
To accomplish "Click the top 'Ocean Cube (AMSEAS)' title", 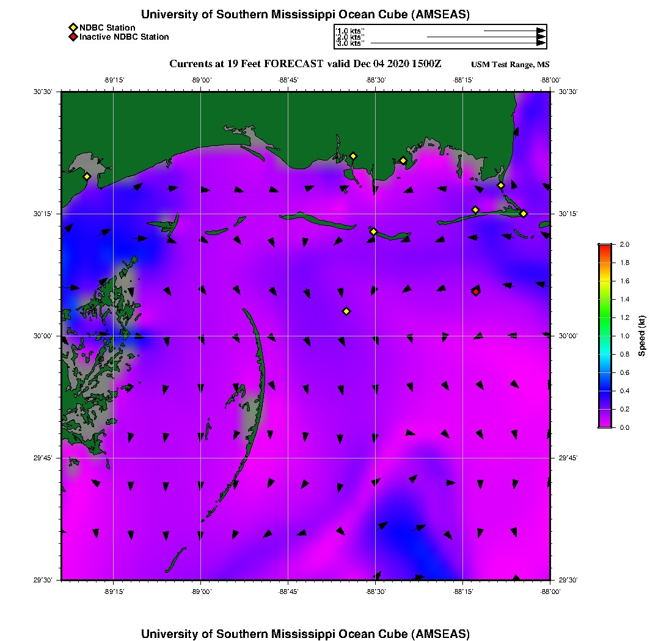I will click(x=305, y=15).
